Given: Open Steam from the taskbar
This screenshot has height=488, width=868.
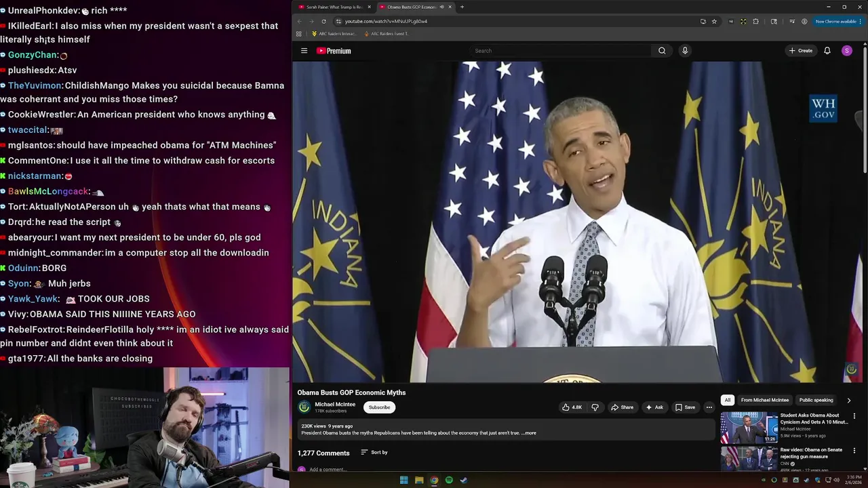Looking at the screenshot, I should [x=464, y=480].
